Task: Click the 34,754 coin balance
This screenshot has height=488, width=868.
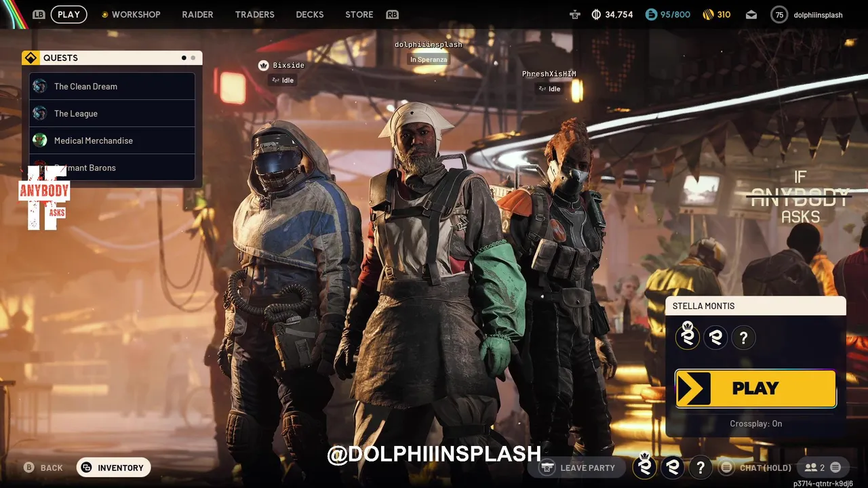Action: point(618,14)
